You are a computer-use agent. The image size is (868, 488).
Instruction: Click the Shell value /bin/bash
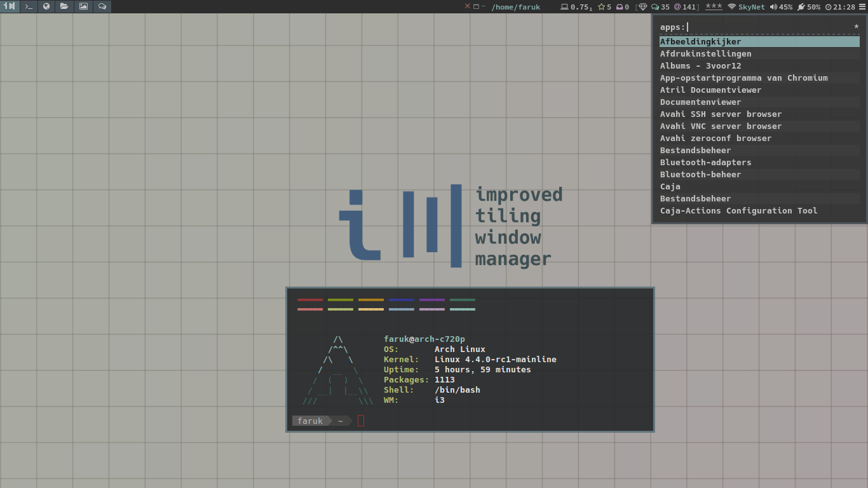point(458,390)
